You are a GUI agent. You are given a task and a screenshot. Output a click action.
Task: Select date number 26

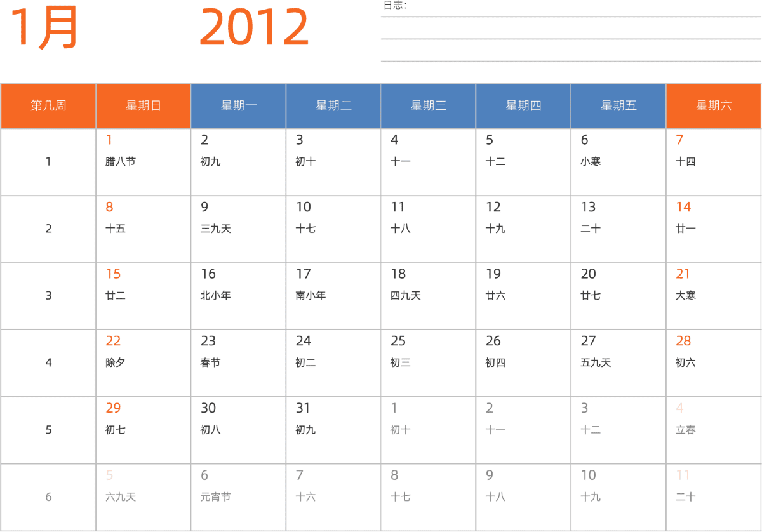point(493,342)
